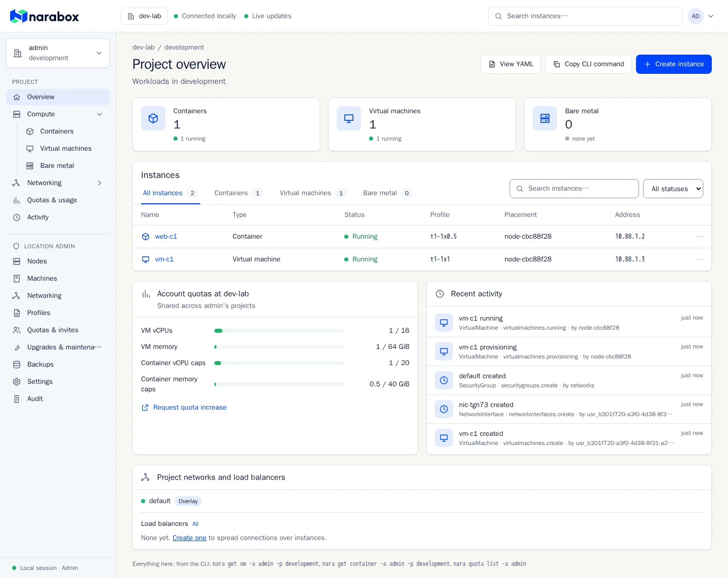Image resolution: width=728 pixels, height=578 pixels.
Task: Click Request quota increase link
Action: tap(184, 408)
